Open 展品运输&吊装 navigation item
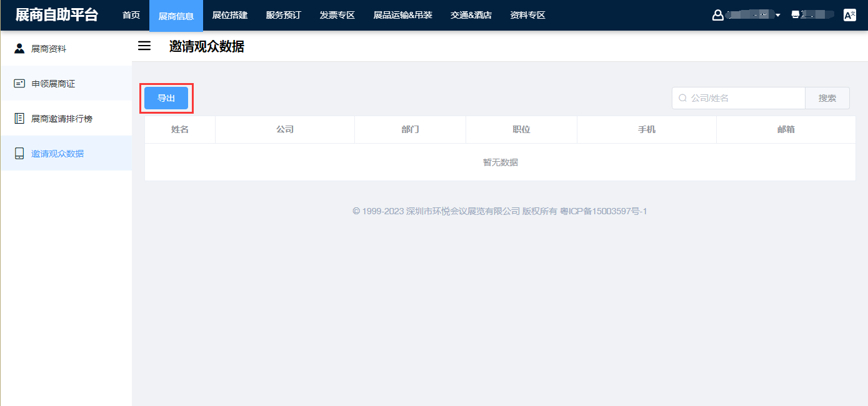 coord(402,16)
